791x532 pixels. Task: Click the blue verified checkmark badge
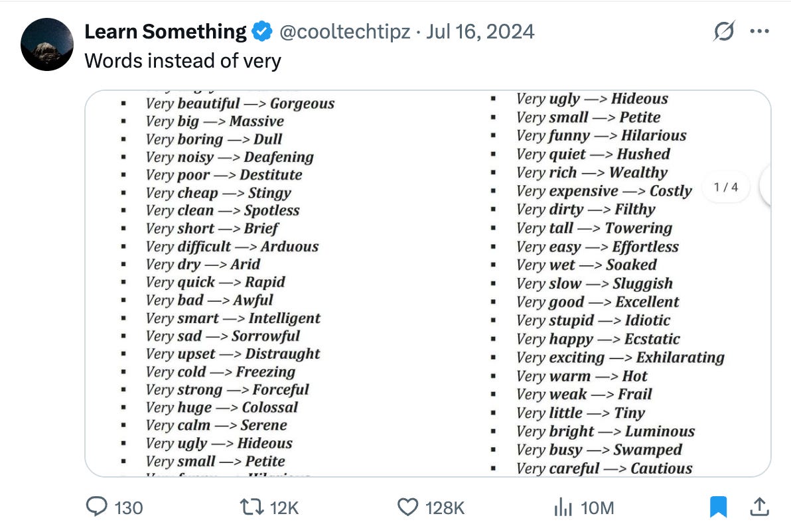click(x=262, y=31)
